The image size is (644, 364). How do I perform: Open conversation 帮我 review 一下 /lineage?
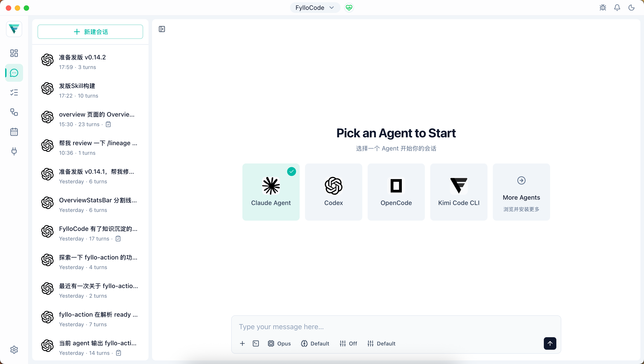tap(90, 148)
